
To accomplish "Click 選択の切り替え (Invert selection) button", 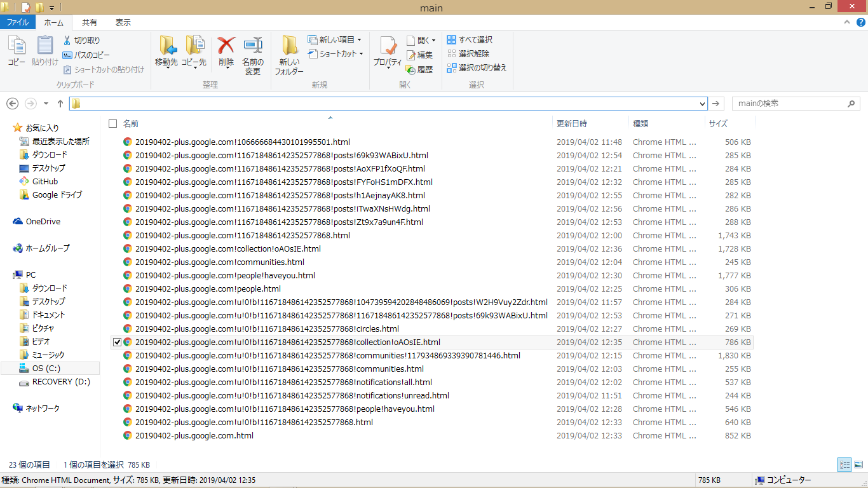I will [477, 67].
